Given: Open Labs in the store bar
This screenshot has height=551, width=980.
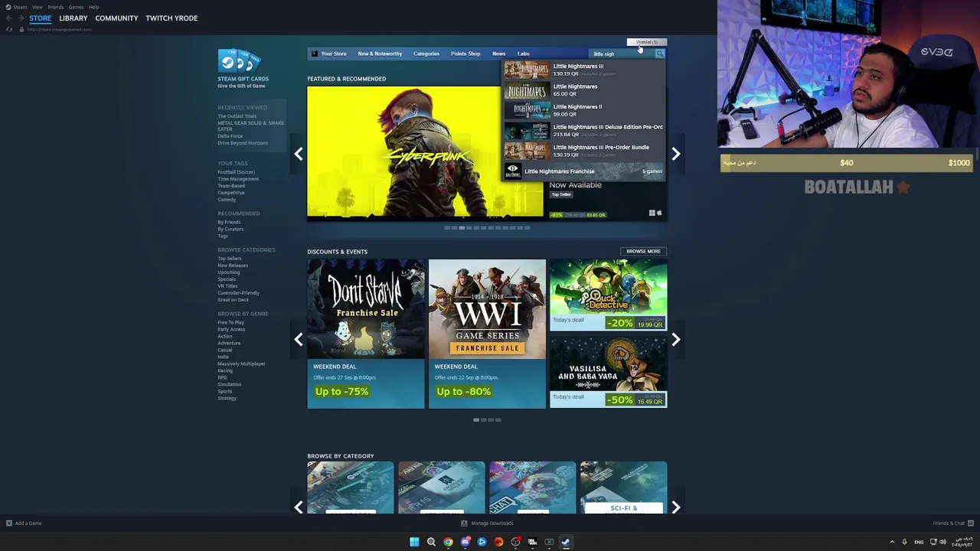Looking at the screenshot, I should point(523,54).
